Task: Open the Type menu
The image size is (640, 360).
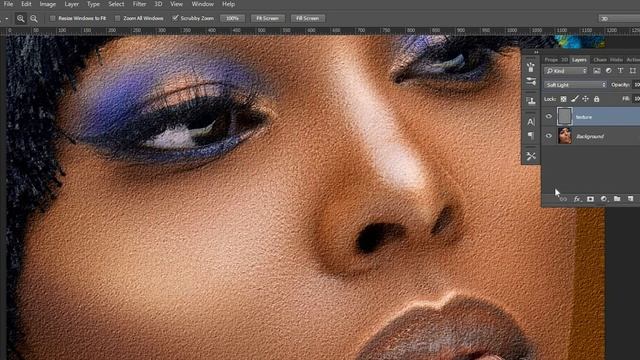Action: [x=93, y=4]
